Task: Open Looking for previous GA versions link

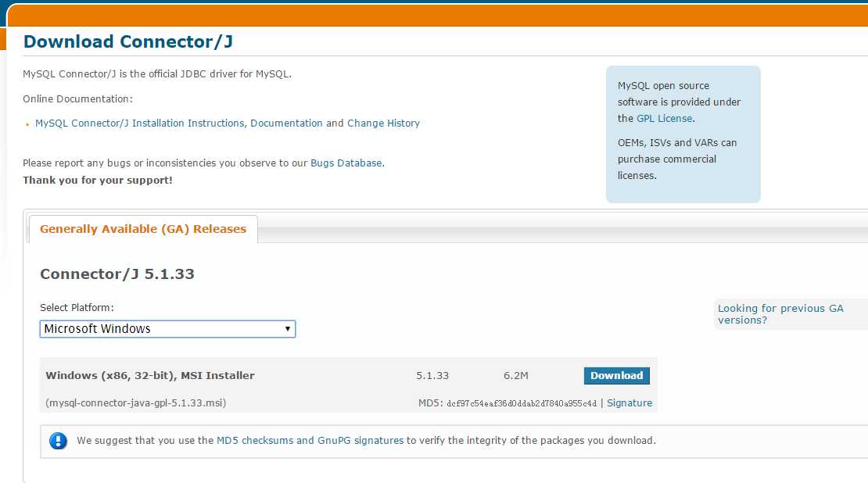Action: pyautogui.click(x=780, y=314)
